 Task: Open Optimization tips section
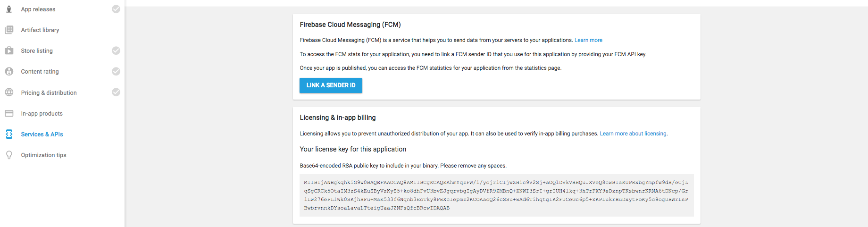[x=43, y=155]
